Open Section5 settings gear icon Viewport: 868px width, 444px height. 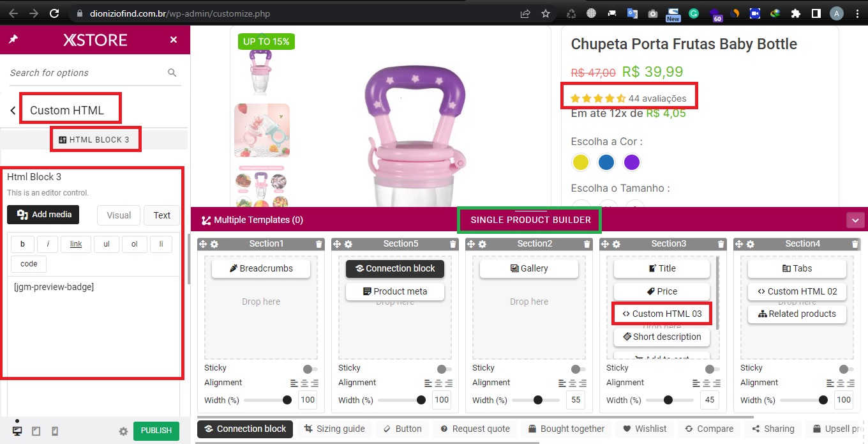click(348, 244)
